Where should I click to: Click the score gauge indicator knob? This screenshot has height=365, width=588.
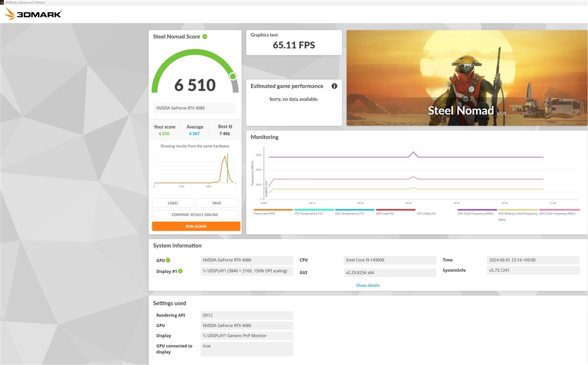pos(233,76)
